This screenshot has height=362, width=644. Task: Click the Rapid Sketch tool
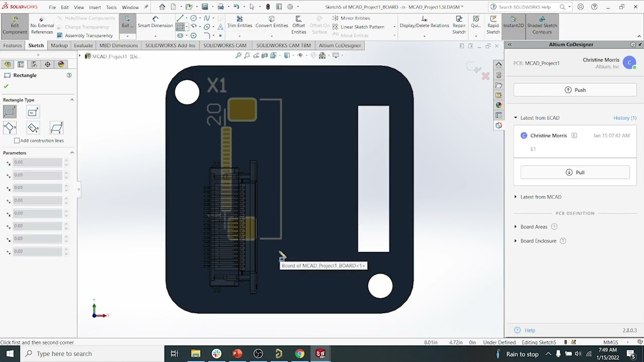(x=493, y=25)
